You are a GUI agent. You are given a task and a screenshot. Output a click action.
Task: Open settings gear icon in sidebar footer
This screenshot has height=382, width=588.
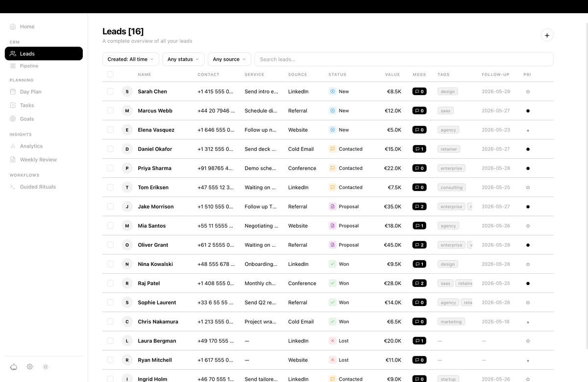pyautogui.click(x=30, y=367)
